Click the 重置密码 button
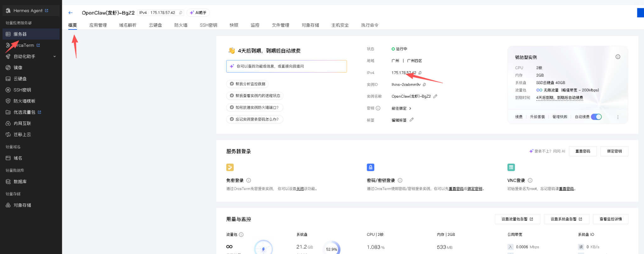The width and height of the screenshot is (644, 254). tap(583, 151)
